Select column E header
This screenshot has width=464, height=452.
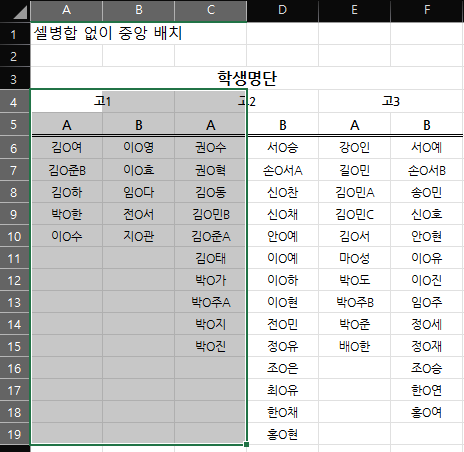pyautogui.click(x=354, y=11)
